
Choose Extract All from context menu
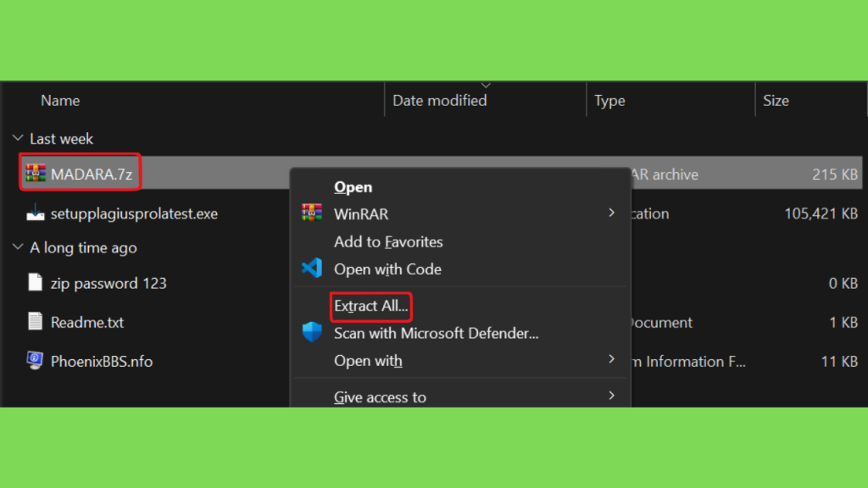click(x=371, y=306)
